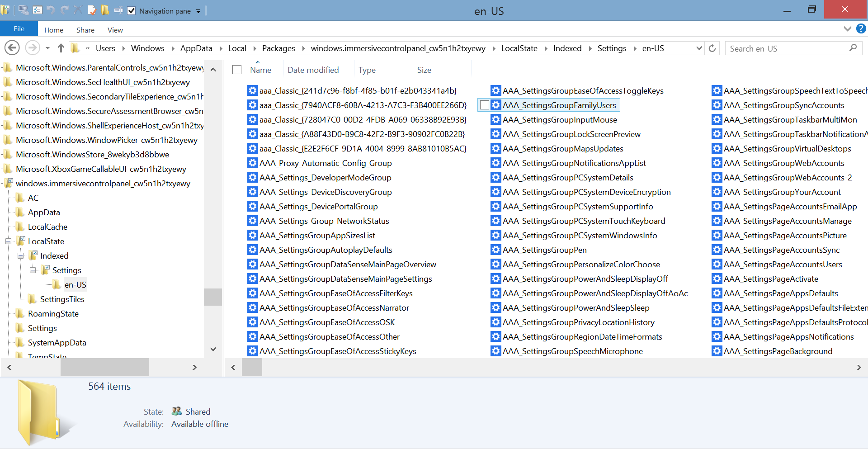Image resolution: width=868 pixels, height=449 pixels.
Task: Open the File menu
Action: (x=19, y=29)
